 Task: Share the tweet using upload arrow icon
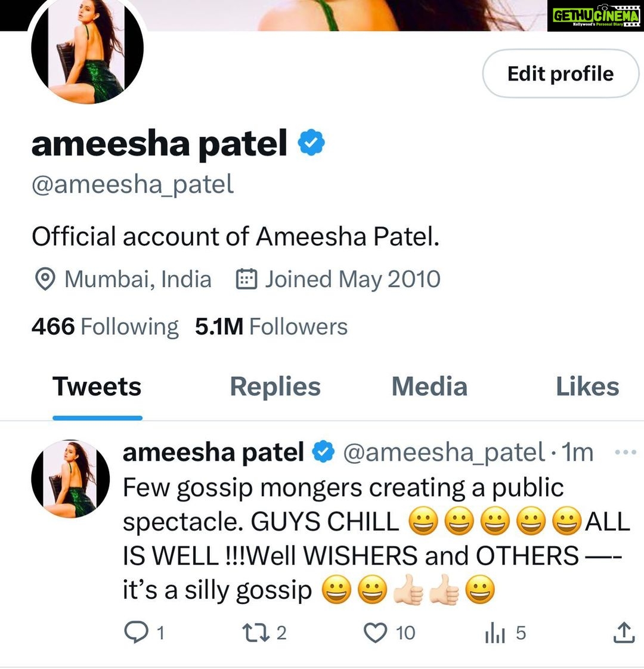[x=624, y=632]
